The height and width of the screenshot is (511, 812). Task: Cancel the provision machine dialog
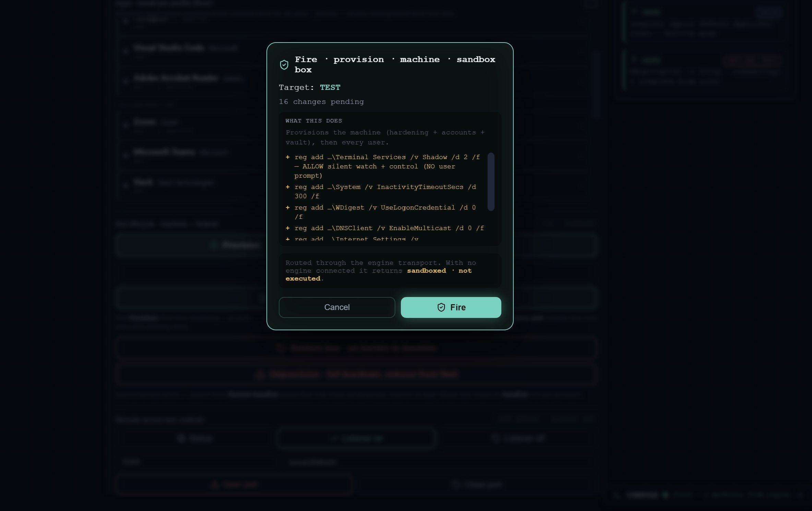[x=337, y=307]
